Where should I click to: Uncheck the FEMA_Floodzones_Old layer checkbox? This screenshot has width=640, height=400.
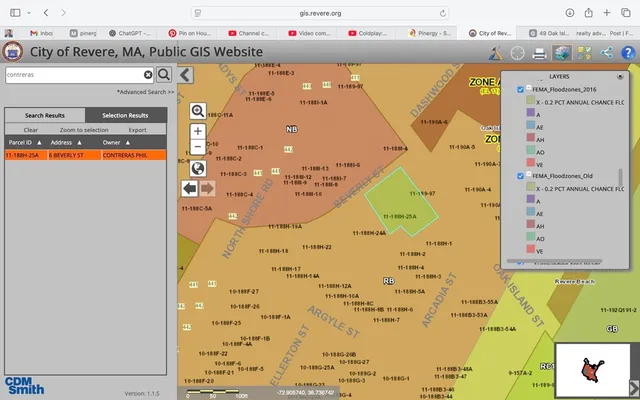click(x=519, y=176)
